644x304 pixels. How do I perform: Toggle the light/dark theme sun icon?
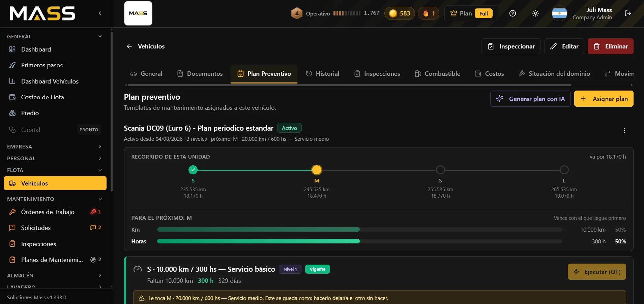[x=535, y=13]
